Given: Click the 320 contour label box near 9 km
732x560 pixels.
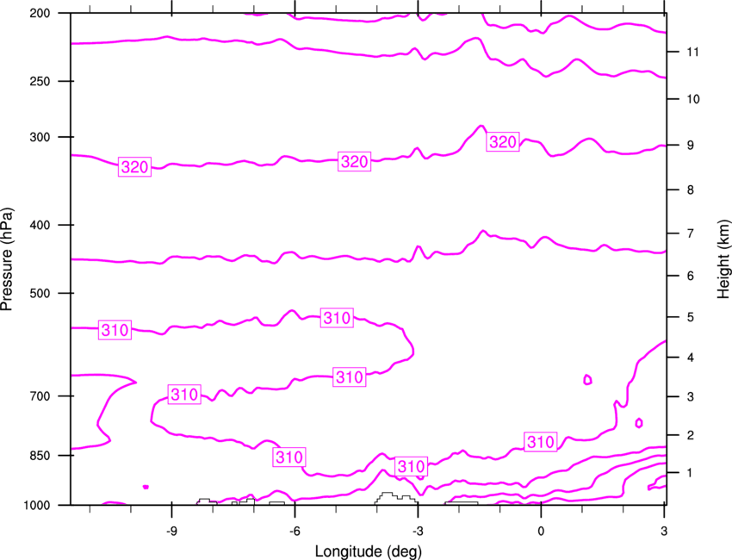Looking at the screenshot, I should (503, 141).
